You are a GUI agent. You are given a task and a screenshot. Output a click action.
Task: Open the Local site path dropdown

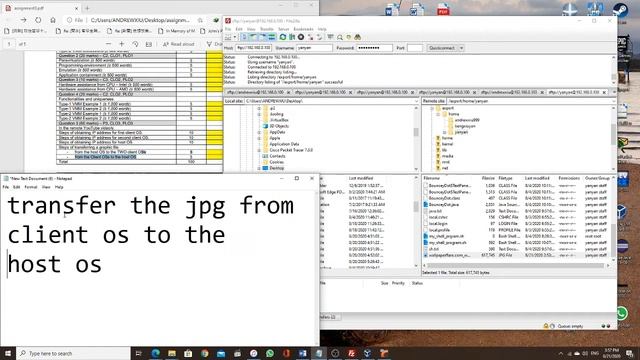pyautogui.click(x=416, y=101)
